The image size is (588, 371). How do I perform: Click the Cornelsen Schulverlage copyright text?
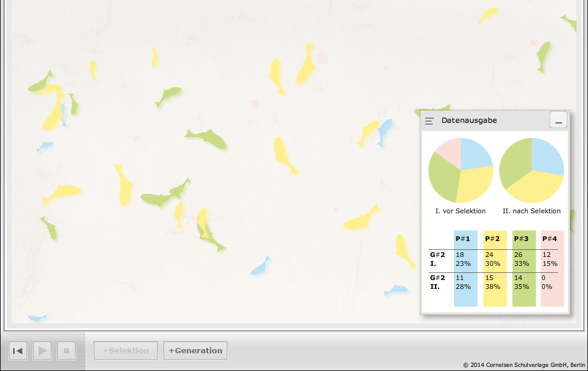point(524,365)
